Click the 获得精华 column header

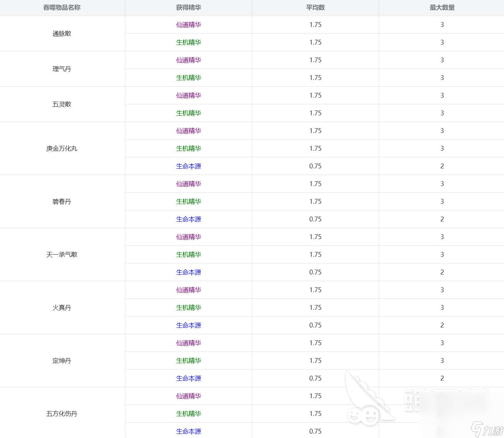point(188,8)
